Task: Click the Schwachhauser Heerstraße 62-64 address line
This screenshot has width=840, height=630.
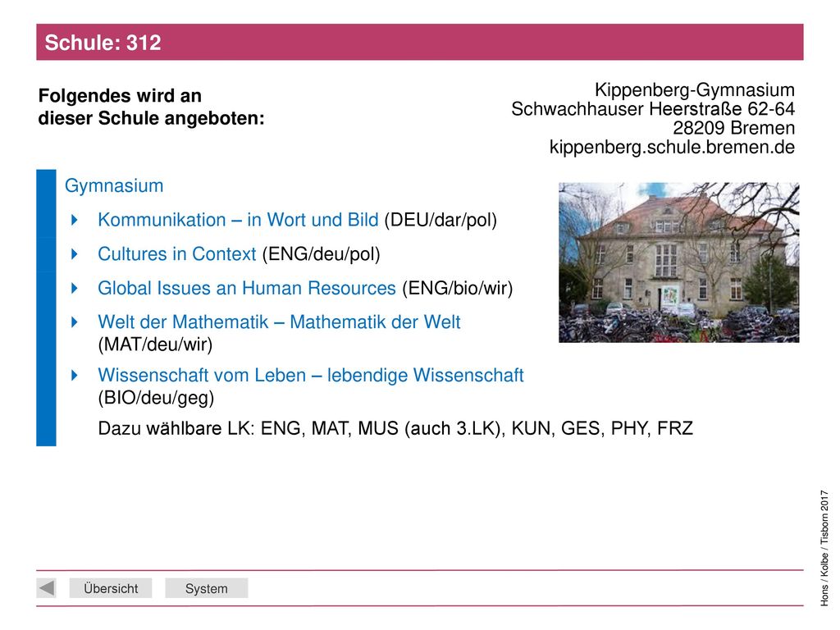Action: [652, 109]
